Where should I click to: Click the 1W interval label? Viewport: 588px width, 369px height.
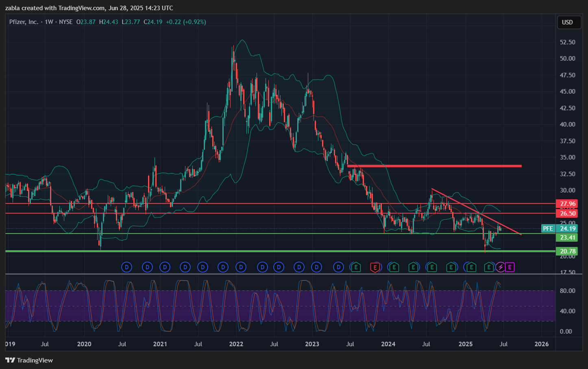click(49, 22)
